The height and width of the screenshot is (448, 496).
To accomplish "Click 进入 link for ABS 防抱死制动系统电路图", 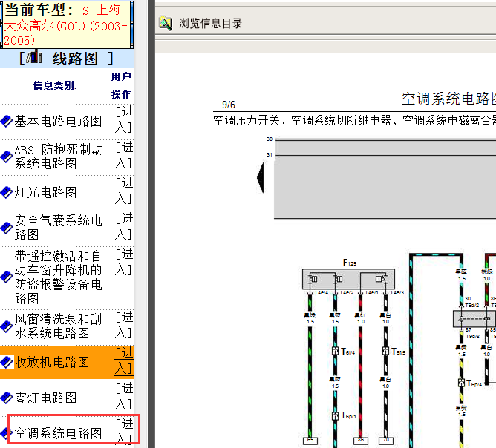I will tap(124, 155).
